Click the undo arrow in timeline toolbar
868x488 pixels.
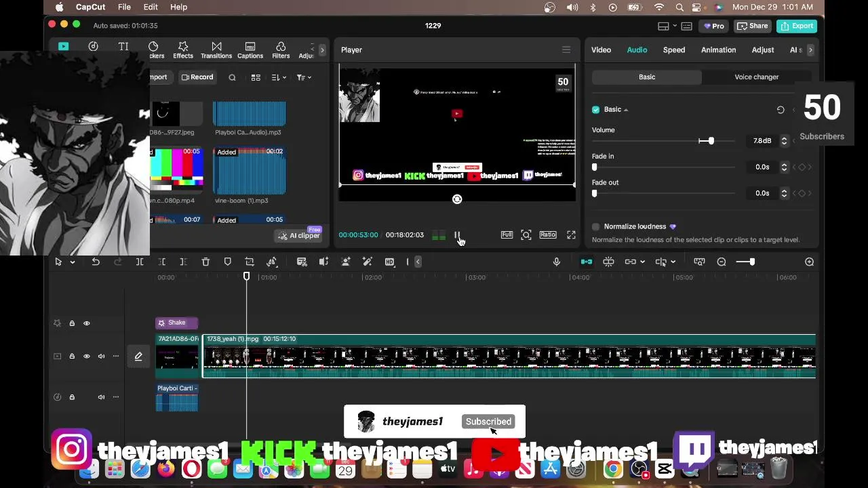[x=96, y=262]
